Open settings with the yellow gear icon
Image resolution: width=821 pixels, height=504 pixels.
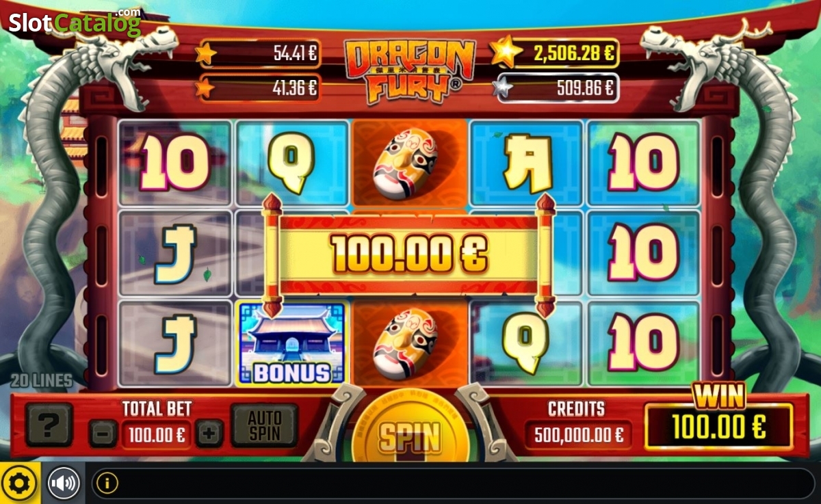20,483
